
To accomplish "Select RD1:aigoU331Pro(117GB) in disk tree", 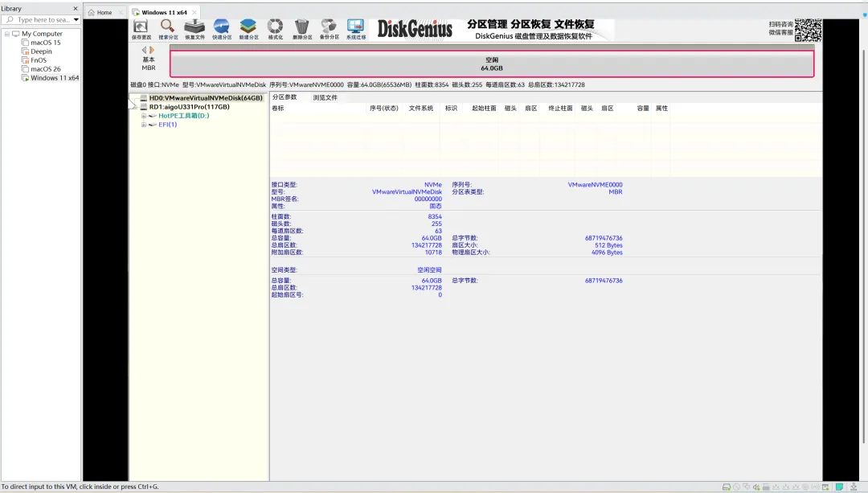I will [190, 107].
